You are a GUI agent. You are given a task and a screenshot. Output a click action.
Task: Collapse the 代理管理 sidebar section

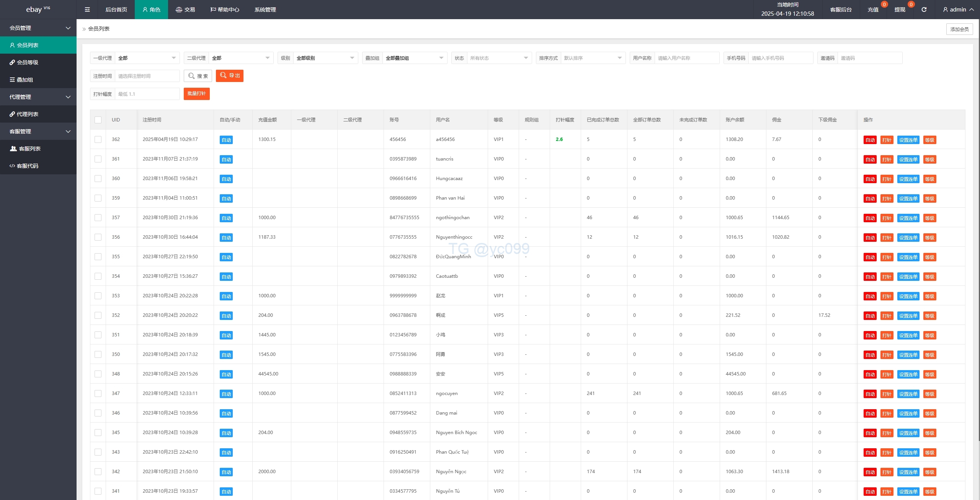[x=38, y=97]
